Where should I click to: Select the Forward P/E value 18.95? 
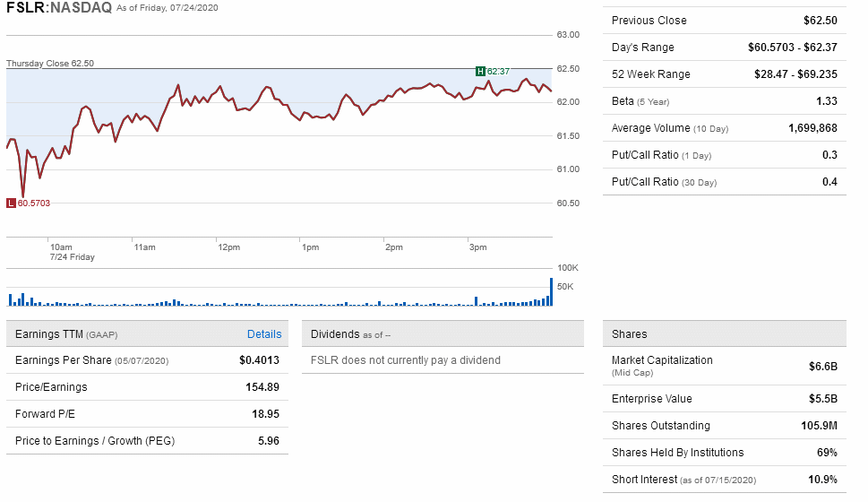tap(266, 414)
